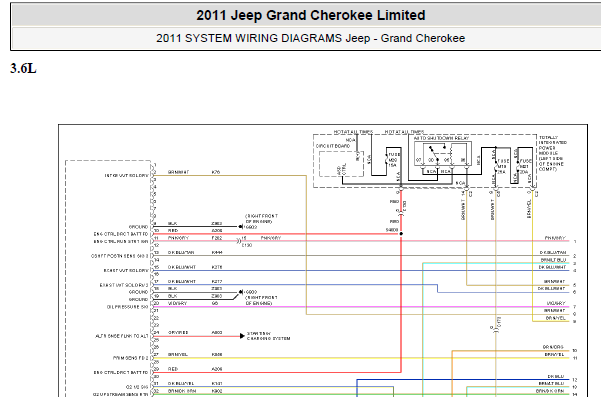This screenshot has height=397, width=601.
Task: Click the "PNK/GRY" wire color at pin 11
Action: (x=178, y=238)
